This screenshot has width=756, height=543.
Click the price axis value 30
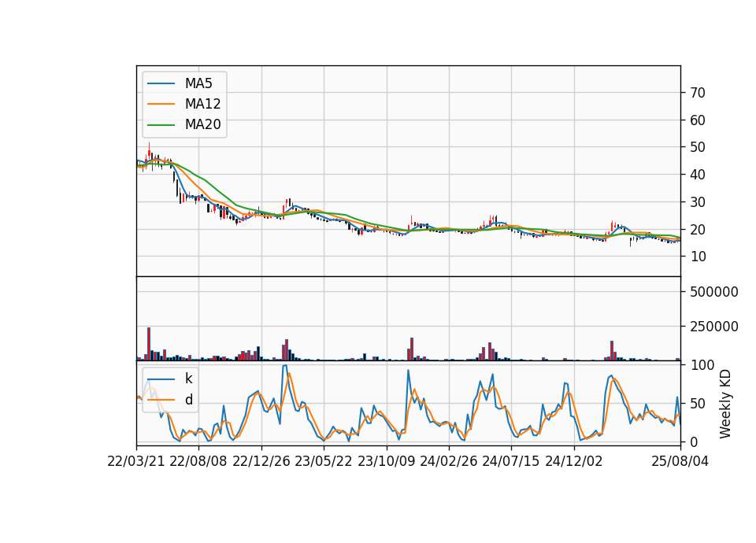pyautogui.click(x=698, y=202)
